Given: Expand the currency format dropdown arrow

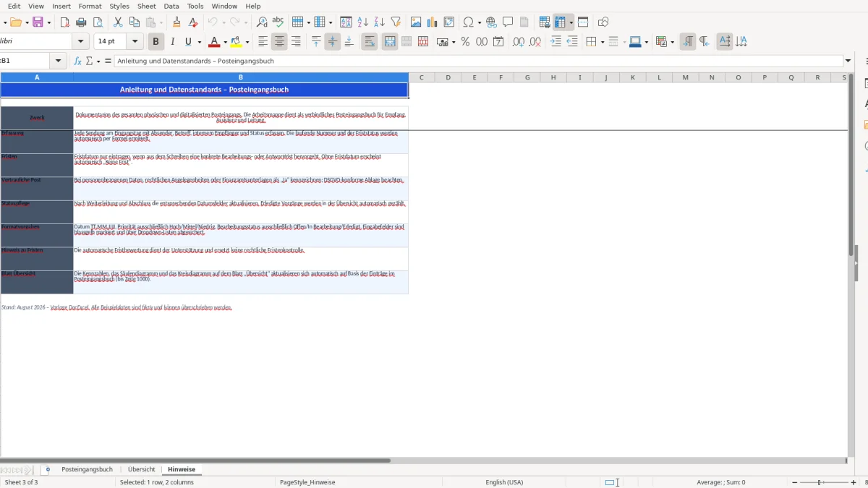Looking at the screenshot, I should click(x=454, y=42).
